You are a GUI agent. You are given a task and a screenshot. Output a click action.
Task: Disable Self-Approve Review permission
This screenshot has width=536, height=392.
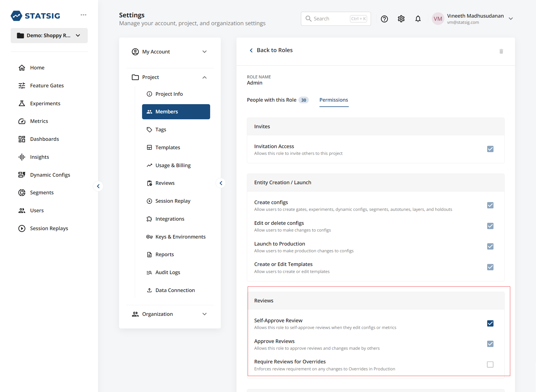pyautogui.click(x=490, y=323)
